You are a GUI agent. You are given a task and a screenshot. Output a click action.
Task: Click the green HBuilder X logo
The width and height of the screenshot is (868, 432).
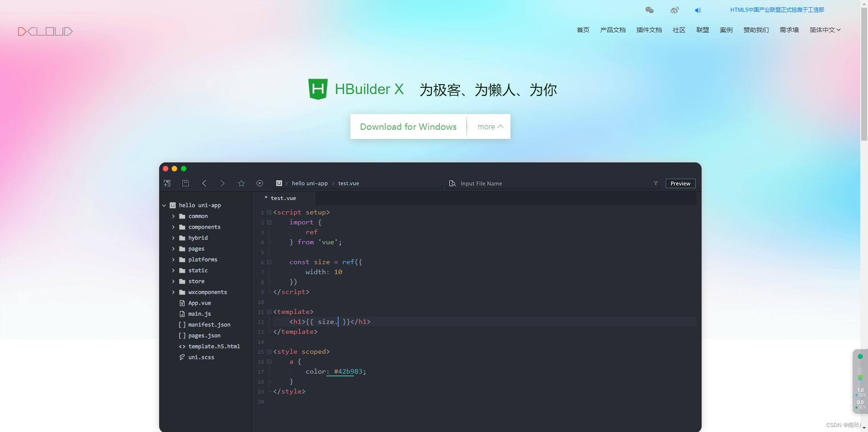(318, 89)
